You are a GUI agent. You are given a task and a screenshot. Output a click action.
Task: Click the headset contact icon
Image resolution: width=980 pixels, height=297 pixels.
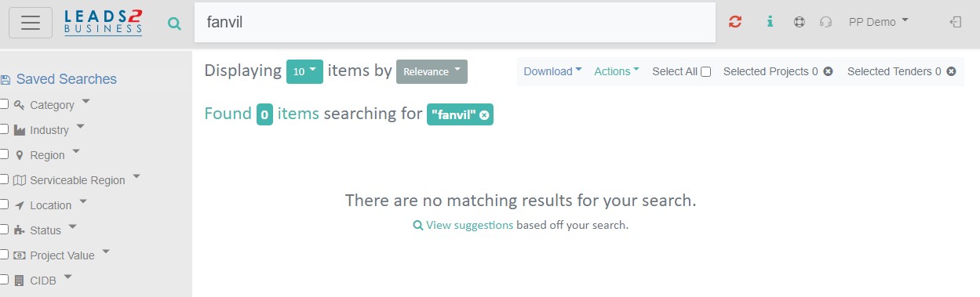tap(825, 22)
